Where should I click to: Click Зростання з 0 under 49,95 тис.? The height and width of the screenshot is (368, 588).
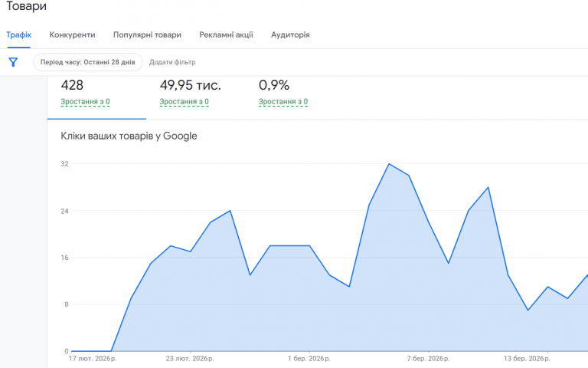184,102
